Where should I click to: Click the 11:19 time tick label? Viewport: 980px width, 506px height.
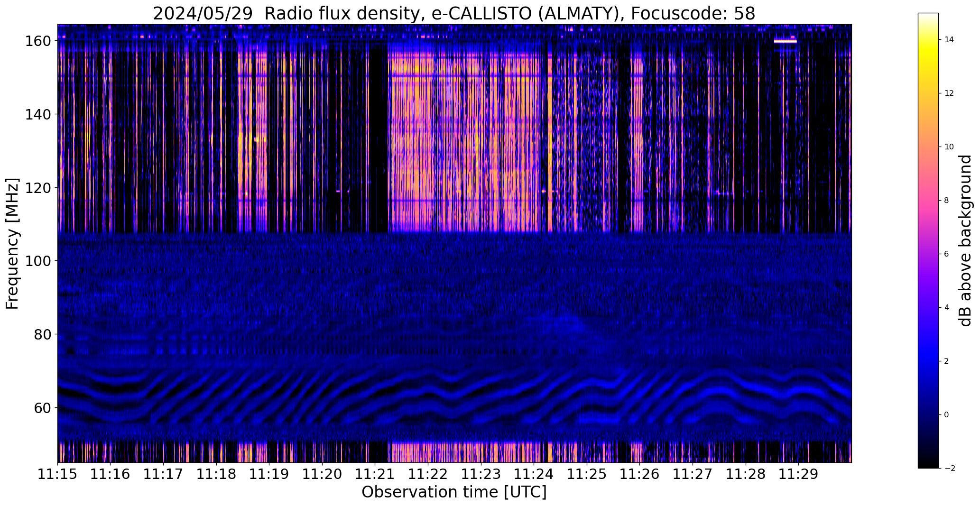(x=269, y=474)
